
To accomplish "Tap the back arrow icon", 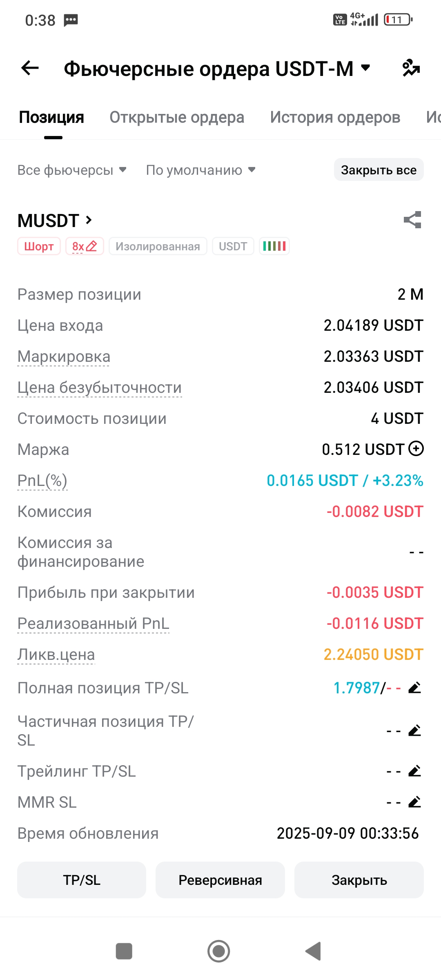I will (30, 68).
